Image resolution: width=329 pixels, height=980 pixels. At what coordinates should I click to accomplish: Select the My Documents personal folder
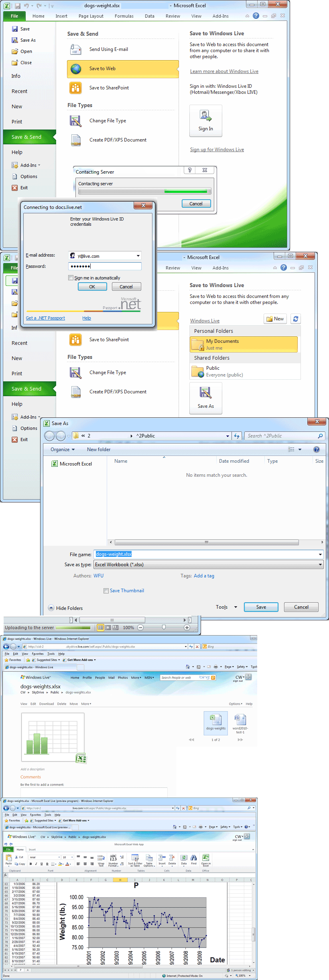(244, 344)
